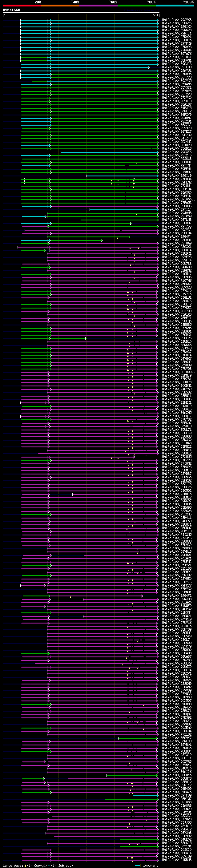Image resolution: width=197 pixels, height=868 pixels.
Task: Select the UniRef100_B4FJT5 label
Action: pyautogui.click(x=177, y=108)
